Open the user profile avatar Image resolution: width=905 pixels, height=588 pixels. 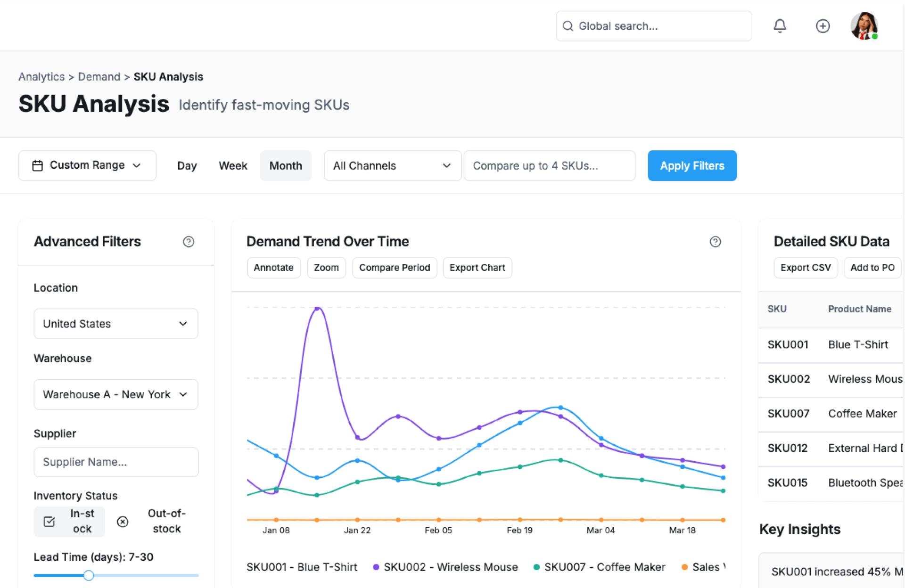pos(864,26)
